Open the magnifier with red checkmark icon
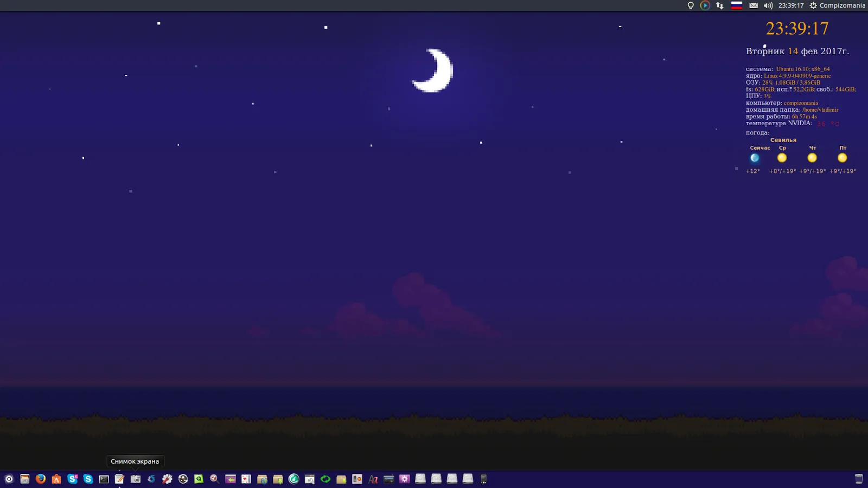Image resolution: width=868 pixels, height=488 pixels. click(215, 479)
